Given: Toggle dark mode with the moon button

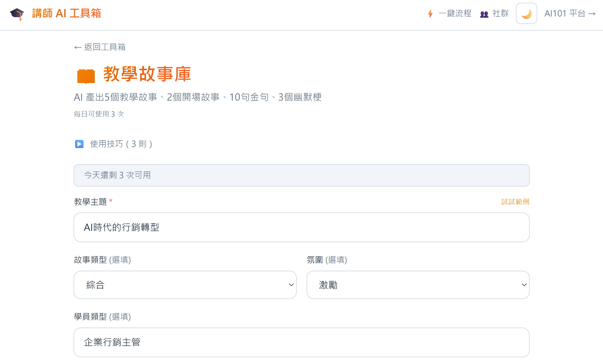Looking at the screenshot, I should [x=526, y=13].
